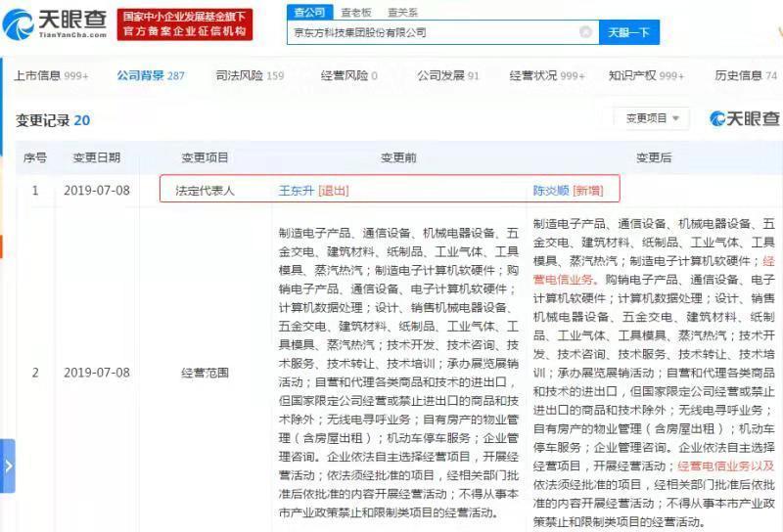Image resolution: width=783 pixels, height=532 pixels.
Task: Switch to the 查公司 search tab
Action: pos(309,12)
